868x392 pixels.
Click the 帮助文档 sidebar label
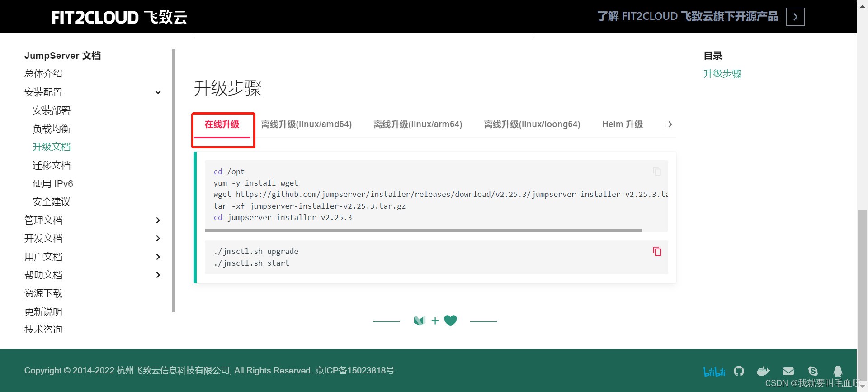pyautogui.click(x=43, y=275)
